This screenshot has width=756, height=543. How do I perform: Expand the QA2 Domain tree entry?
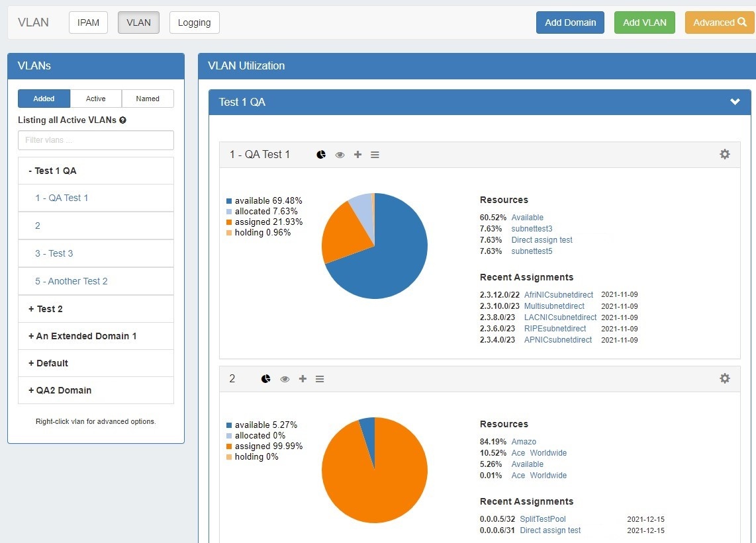60,390
